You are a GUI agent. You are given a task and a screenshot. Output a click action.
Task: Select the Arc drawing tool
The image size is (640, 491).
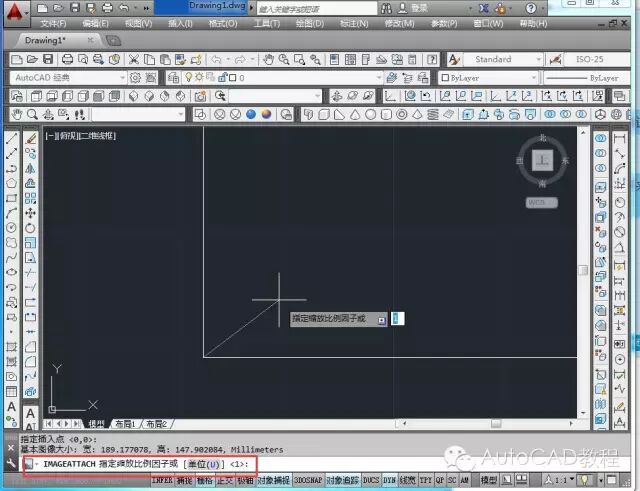[11, 213]
